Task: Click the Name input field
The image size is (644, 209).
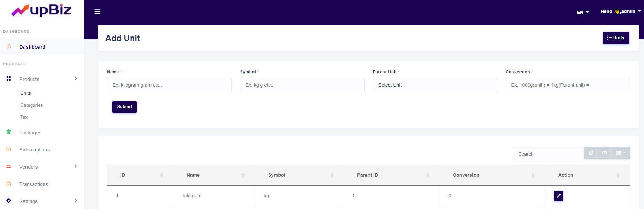Action: (x=169, y=85)
